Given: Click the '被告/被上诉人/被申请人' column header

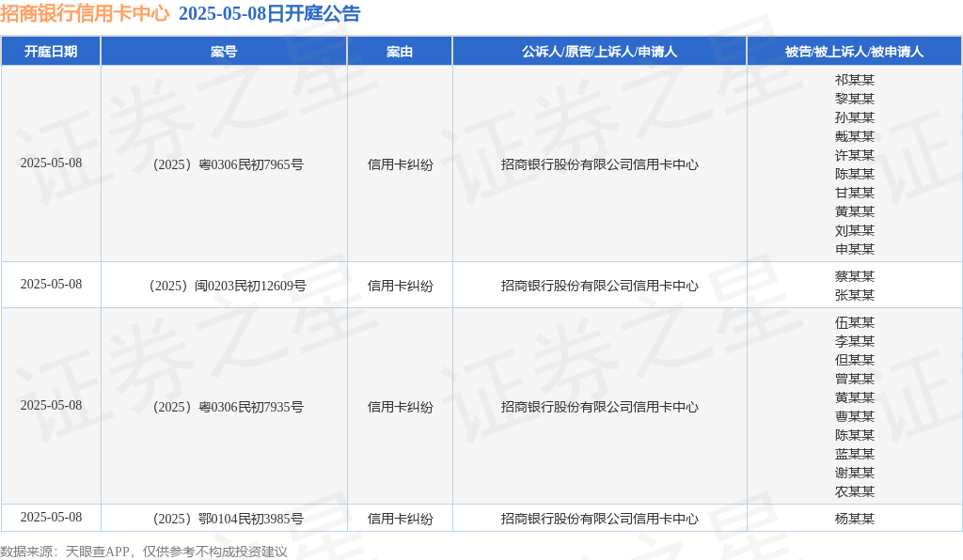Looking at the screenshot, I should pos(854,52).
